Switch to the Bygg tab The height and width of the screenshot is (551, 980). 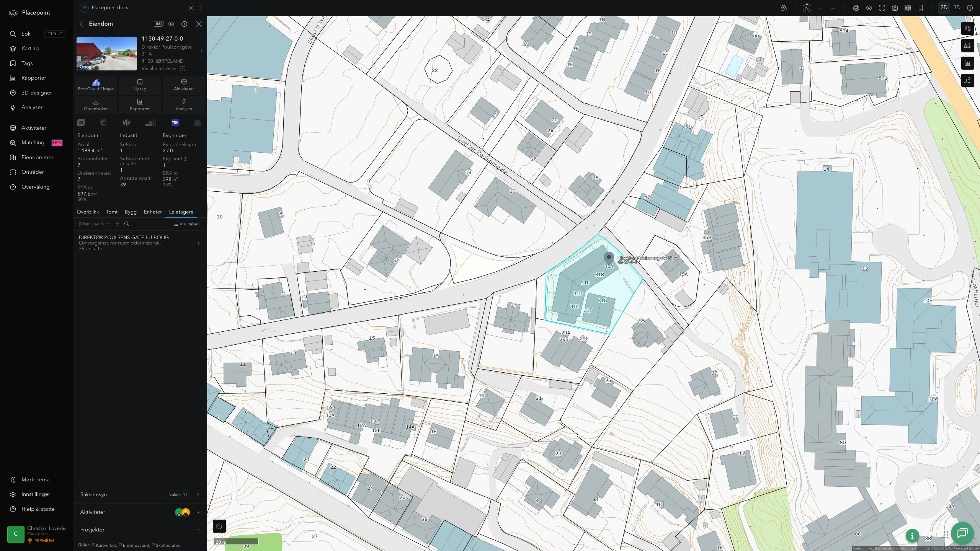coord(131,212)
